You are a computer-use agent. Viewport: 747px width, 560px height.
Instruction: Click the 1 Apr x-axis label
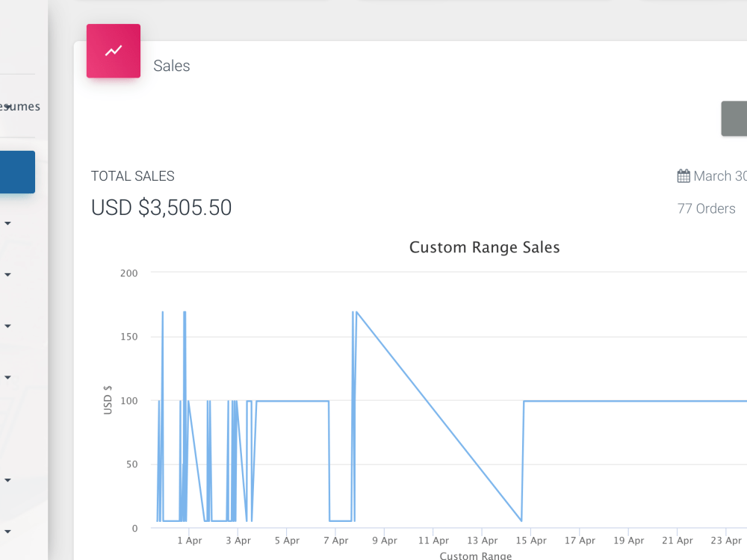coord(190,541)
